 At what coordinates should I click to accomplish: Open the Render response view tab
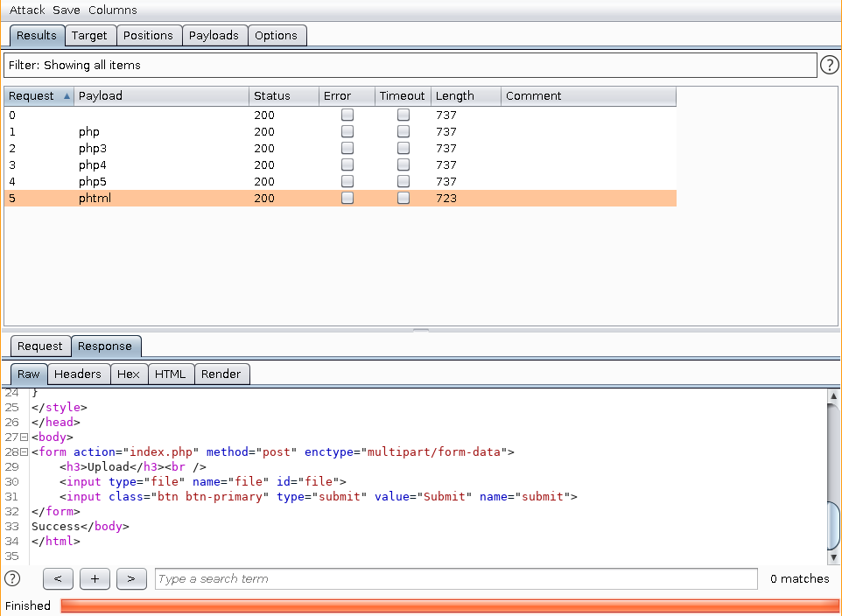point(221,374)
